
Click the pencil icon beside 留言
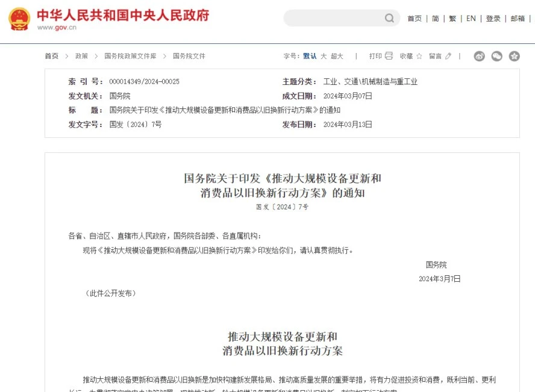pyautogui.click(x=448, y=56)
